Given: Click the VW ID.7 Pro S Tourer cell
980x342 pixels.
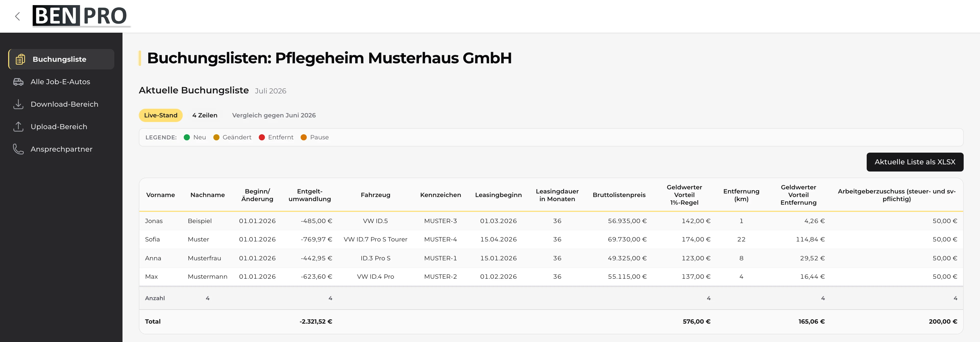Looking at the screenshot, I should [x=375, y=239].
